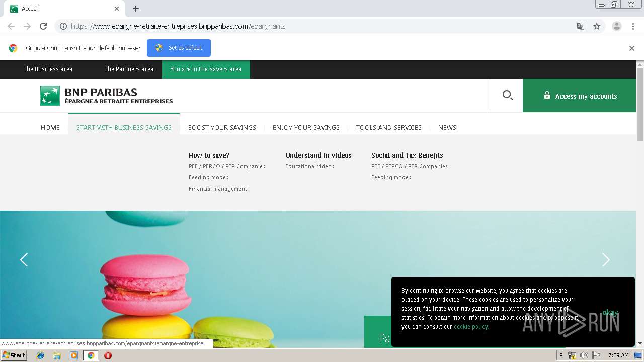The height and width of the screenshot is (362, 644).
Task: Accept cookies with the okay link
Action: [610, 312]
